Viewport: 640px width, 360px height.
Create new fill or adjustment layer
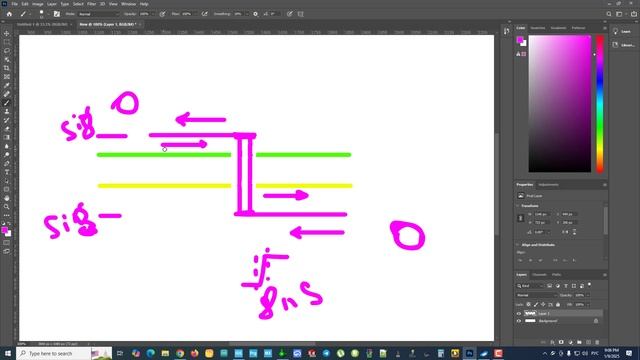coord(570,342)
